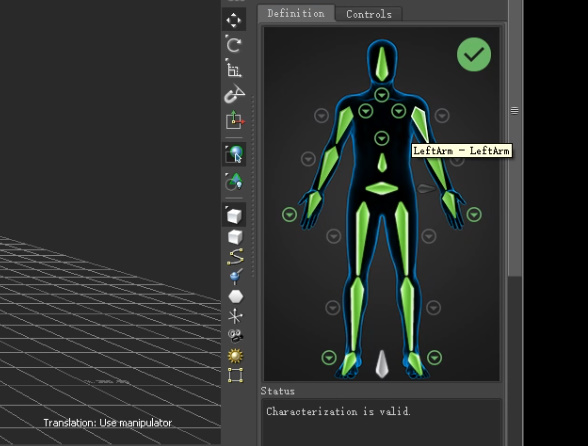Select the character's RightArm upper bone

[x=343, y=125]
